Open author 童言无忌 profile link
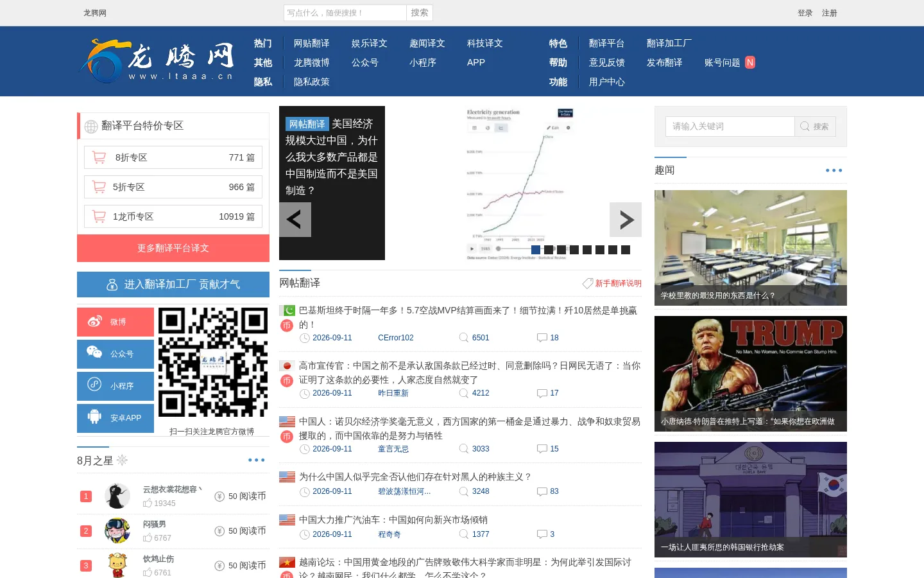The width and height of the screenshot is (924, 578). pyautogui.click(x=393, y=449)
